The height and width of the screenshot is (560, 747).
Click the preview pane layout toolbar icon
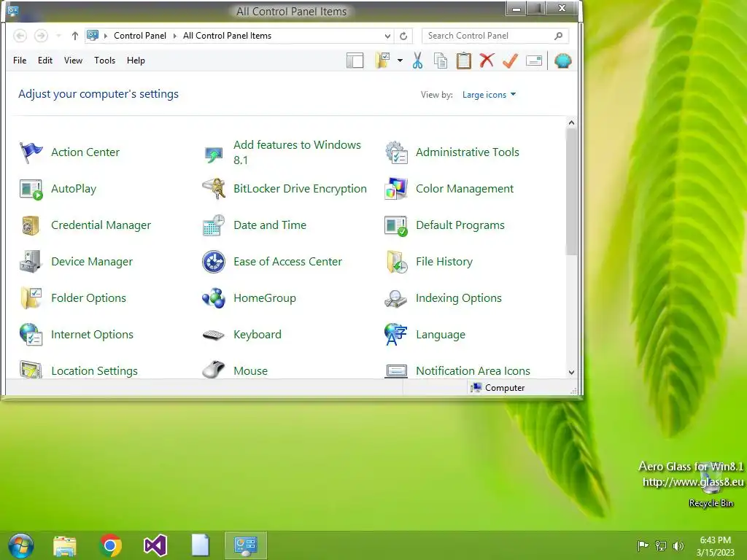click(355, 61)
